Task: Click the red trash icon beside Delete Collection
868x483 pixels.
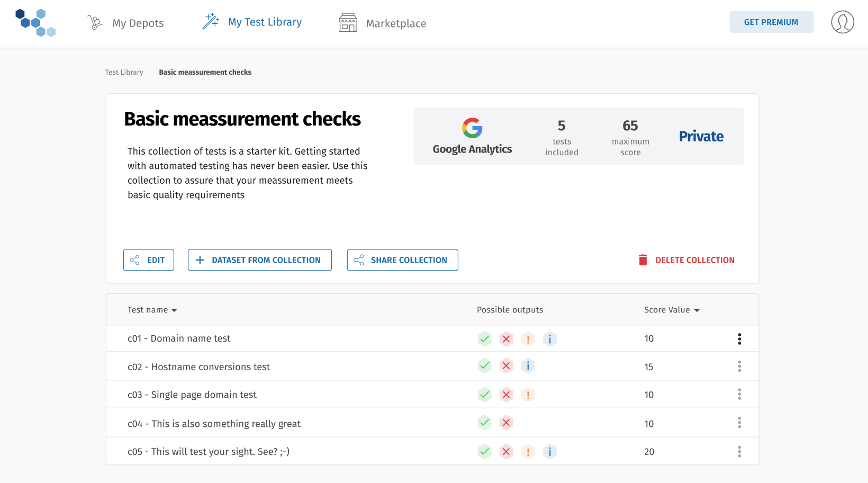Action: 643,260
